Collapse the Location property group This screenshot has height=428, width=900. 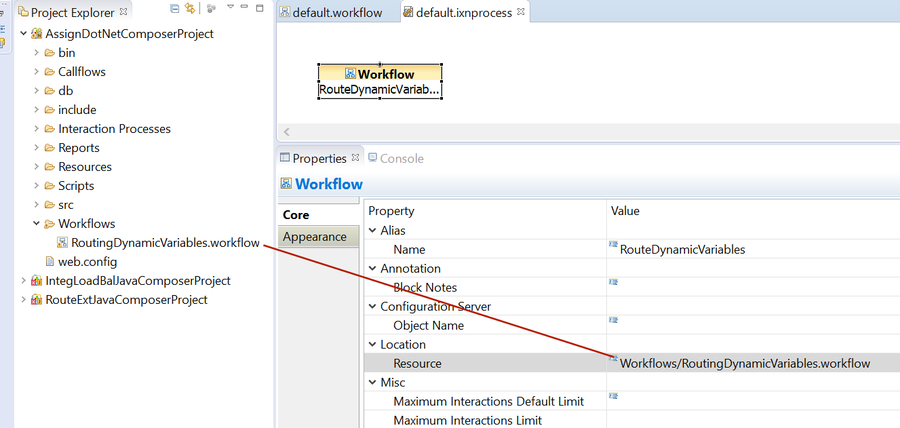(372, 345)
